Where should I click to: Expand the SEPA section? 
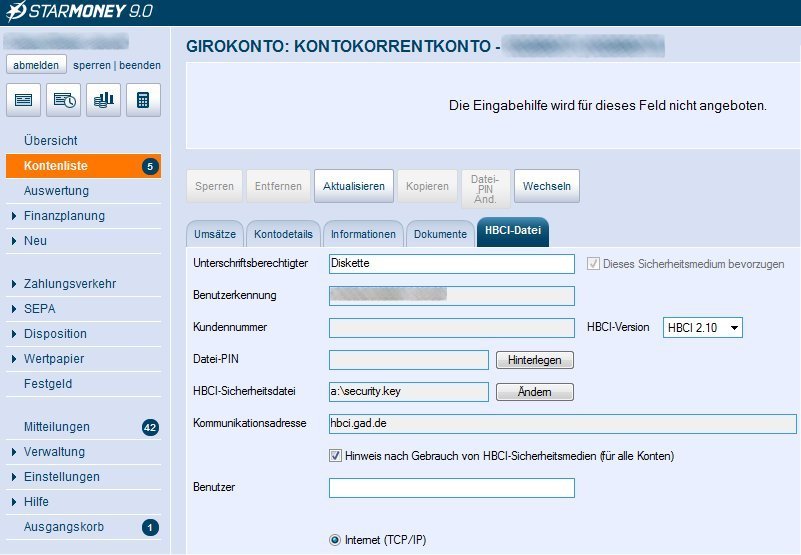coord(14,309)
